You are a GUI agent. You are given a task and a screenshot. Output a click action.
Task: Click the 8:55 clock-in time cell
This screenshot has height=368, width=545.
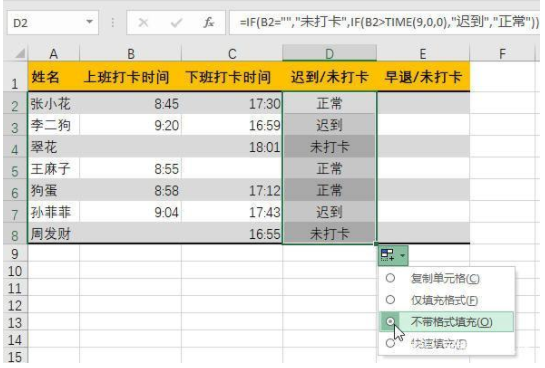tap(130, 168)
